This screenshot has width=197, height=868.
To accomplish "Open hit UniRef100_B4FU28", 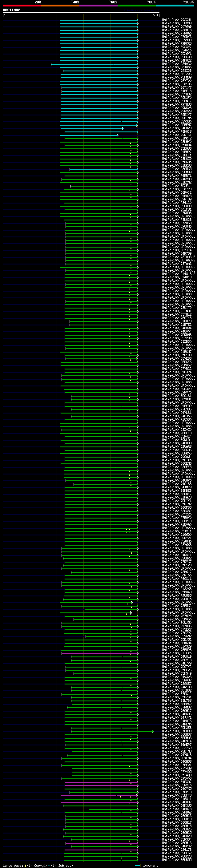I will (177, 128).
